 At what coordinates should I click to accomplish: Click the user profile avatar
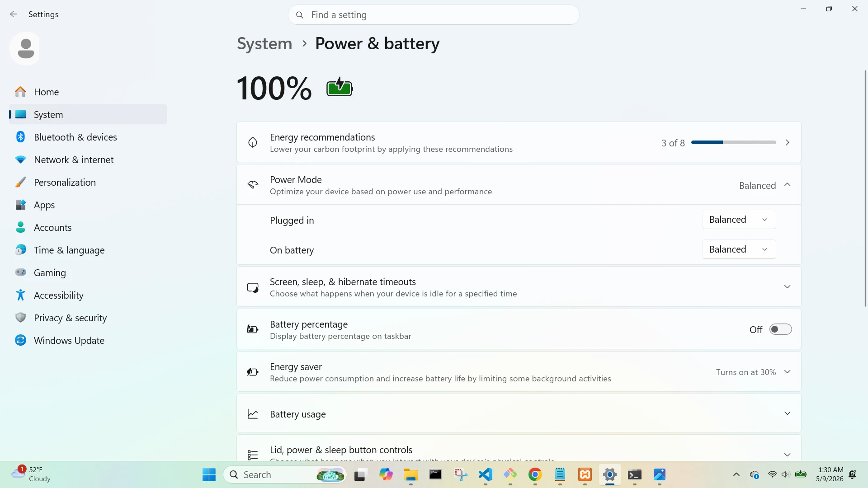coord(26,48)
